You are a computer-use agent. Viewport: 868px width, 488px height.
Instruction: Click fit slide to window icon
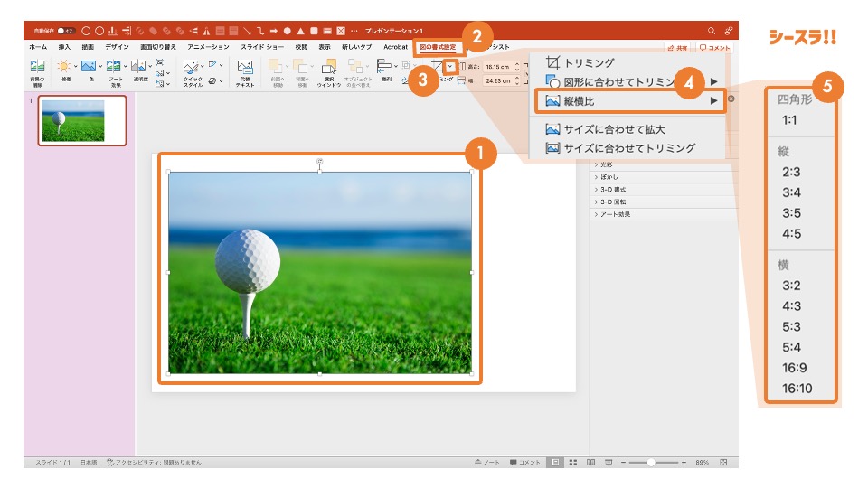click(x=723, y=462)
